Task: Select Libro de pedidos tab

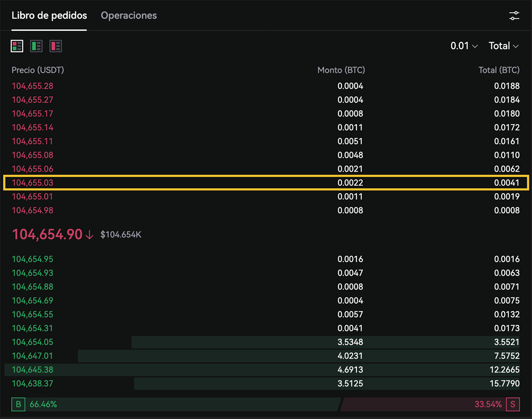Action: point(49,16)
